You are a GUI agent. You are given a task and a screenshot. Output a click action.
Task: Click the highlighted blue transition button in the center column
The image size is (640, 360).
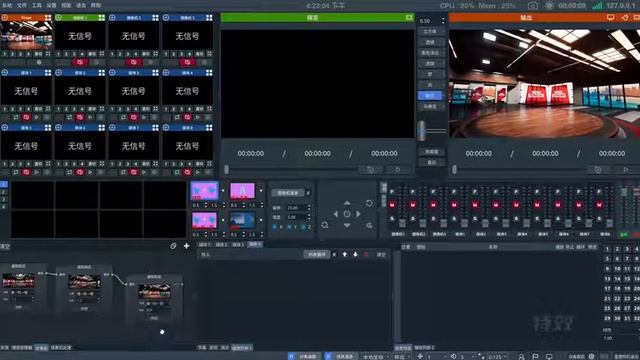tap(430, 96)
